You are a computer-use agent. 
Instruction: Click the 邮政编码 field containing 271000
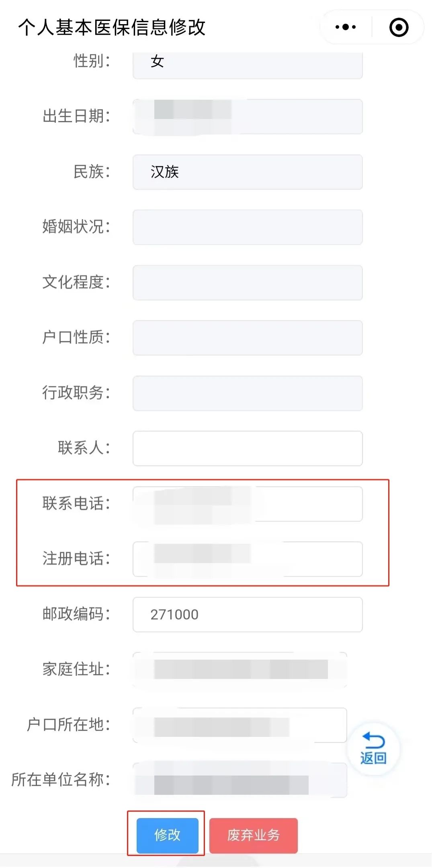coord(248,614)
